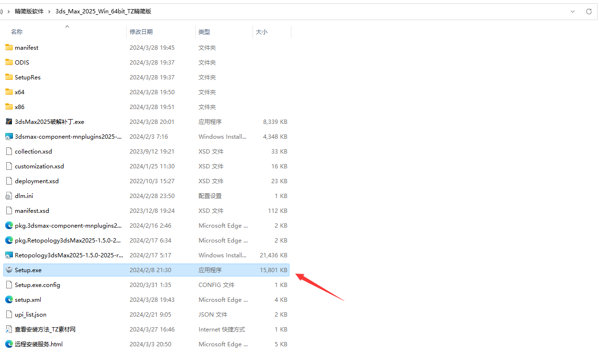Screen dimensions: 599x364
Task: Select the file name '远程安装服务.html'
Action: (39, 344)
